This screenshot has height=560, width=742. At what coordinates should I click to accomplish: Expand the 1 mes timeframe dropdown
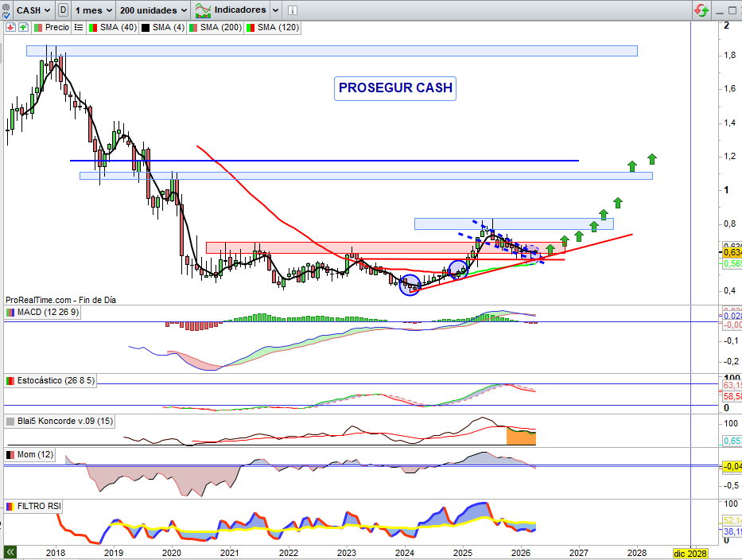point(91,10)
